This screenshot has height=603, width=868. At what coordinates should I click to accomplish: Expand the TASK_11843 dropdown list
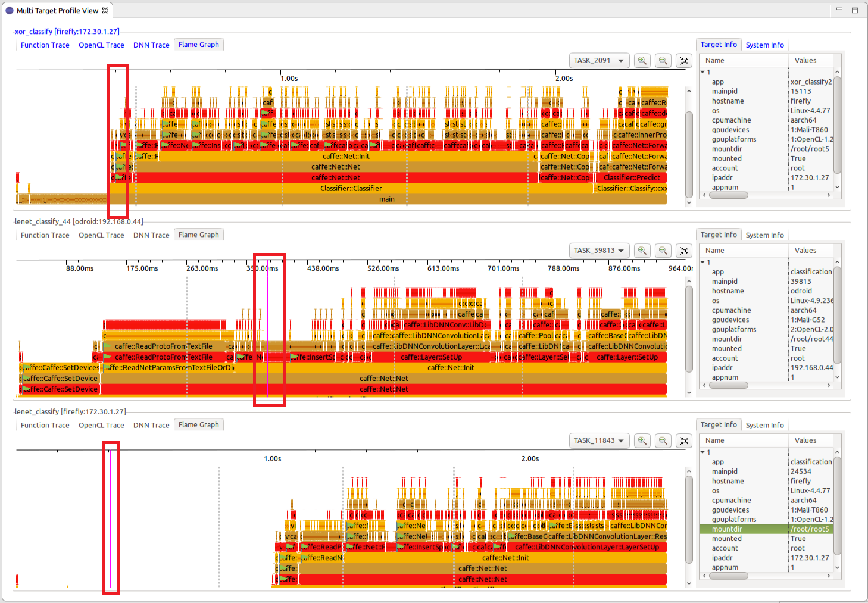(599, 440)
